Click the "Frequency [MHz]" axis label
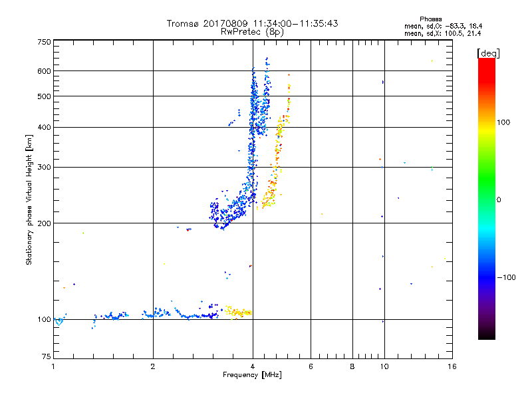532x399 pixels. click(x=252, y=375)
